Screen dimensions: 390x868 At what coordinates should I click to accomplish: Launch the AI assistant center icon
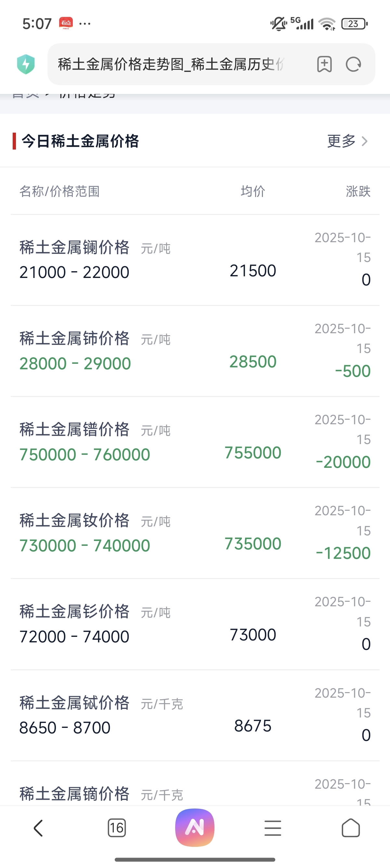point(195,827)
